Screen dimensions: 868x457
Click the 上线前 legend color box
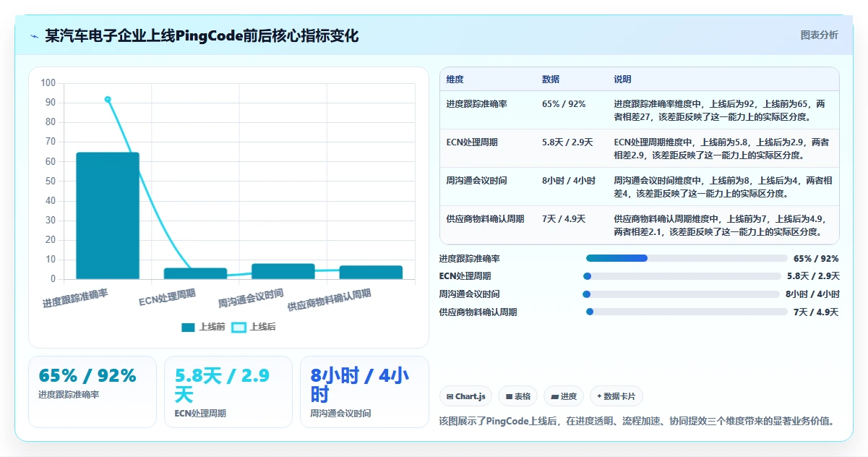[x=188, y=328]
